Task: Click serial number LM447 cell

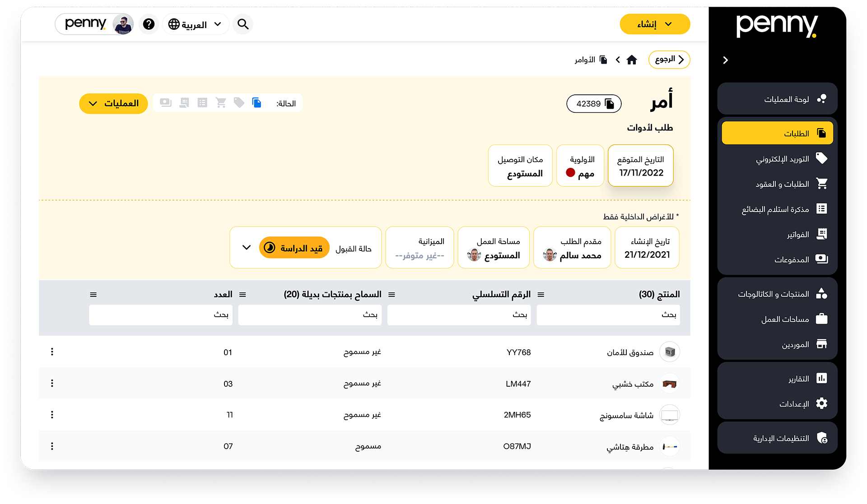Action: 518,384
